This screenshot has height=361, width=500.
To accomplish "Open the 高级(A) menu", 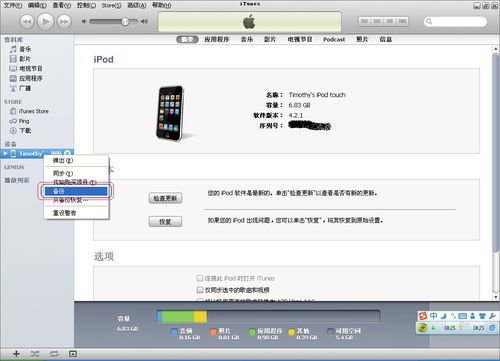I will [137, 5].
